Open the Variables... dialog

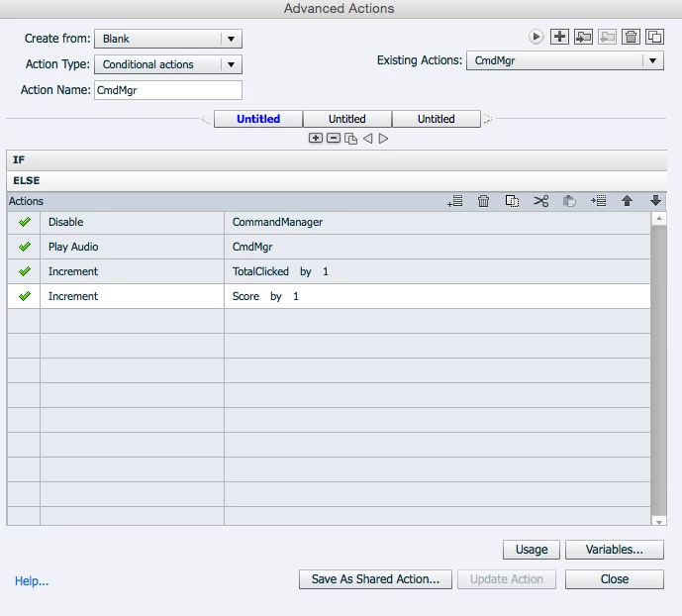coord(614,550)
